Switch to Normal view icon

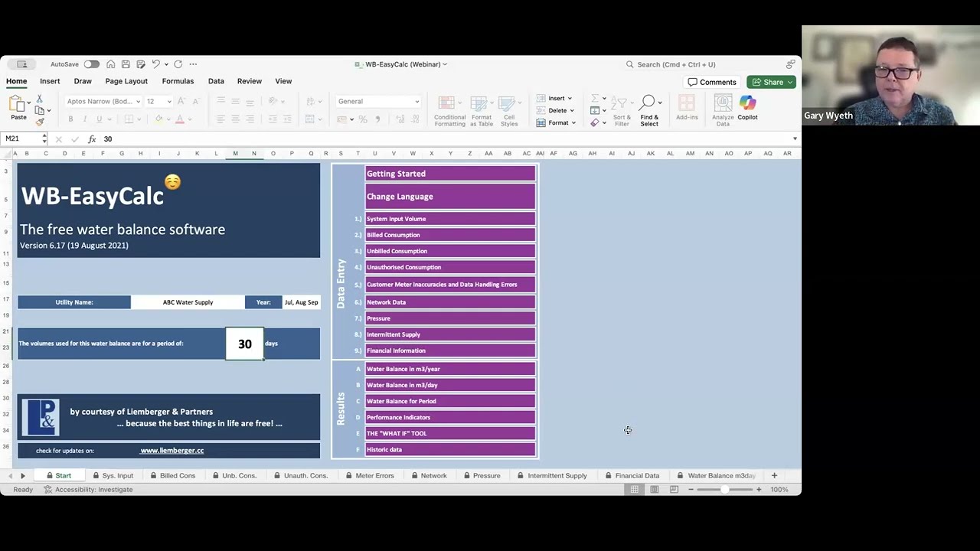[635, 490]
